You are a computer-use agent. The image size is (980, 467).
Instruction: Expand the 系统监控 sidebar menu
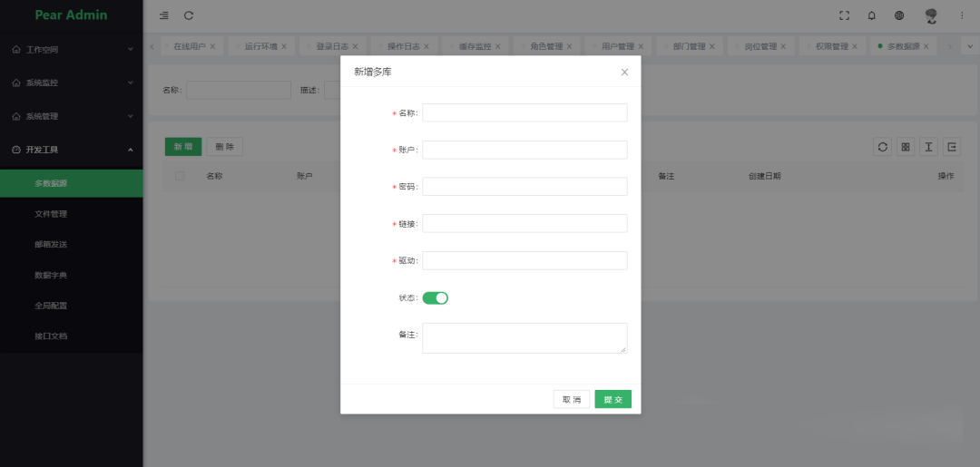[x=72, y=83]
